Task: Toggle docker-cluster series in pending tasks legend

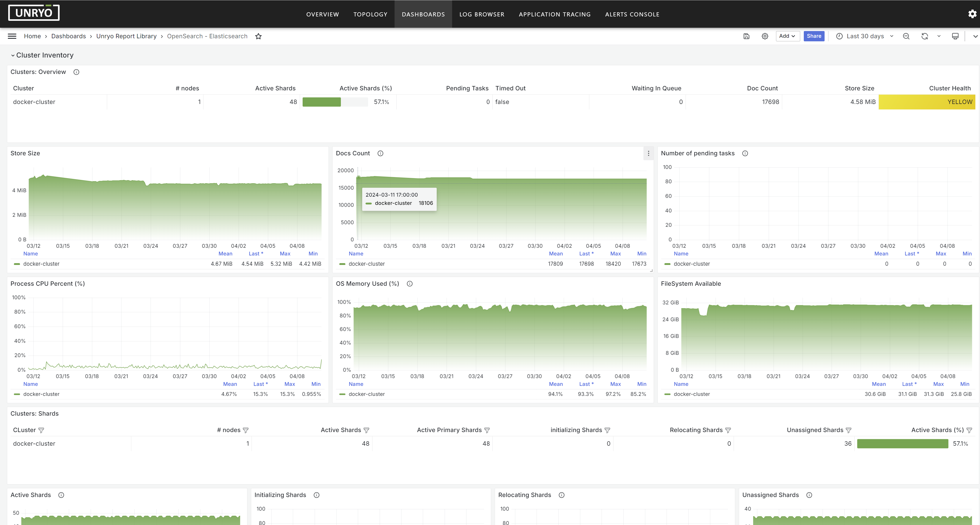Action: click(692, 264)
